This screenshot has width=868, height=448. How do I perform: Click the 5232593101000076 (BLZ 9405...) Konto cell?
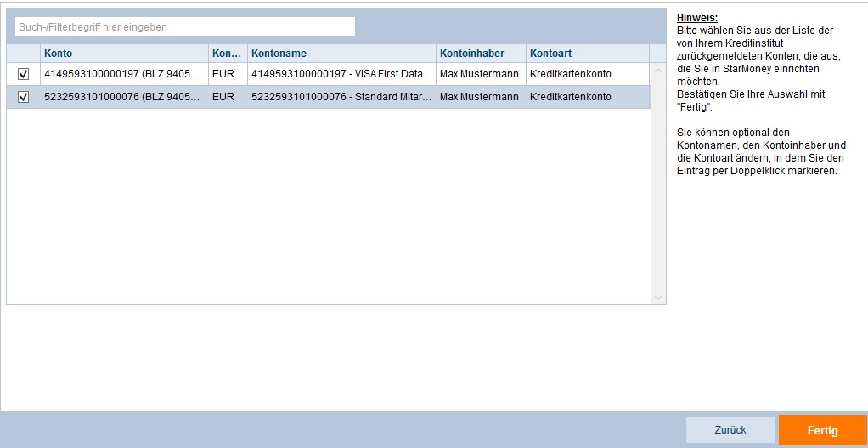122,97
